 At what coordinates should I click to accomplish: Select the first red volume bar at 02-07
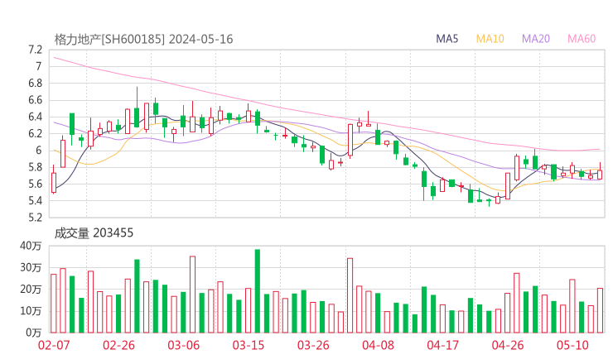[54, 304]
